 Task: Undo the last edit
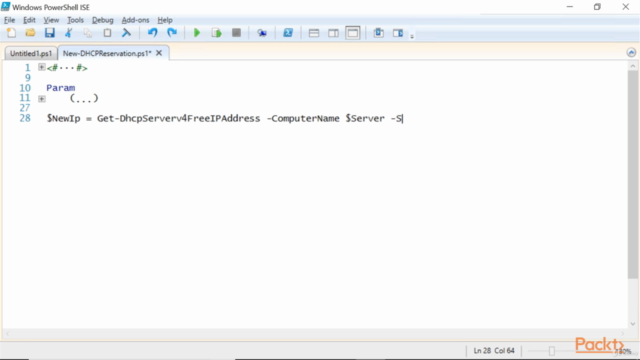152,33
